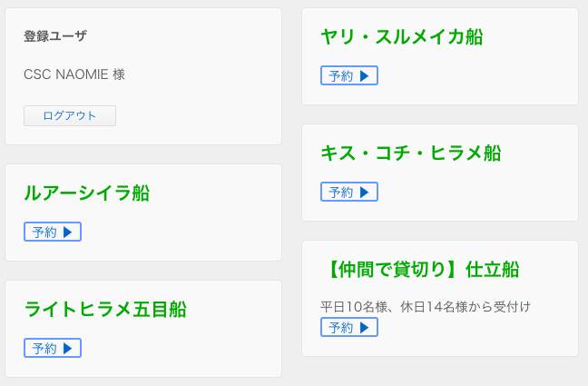Select the arrow icon beneath キス・コチ・ヒラメ船
Screen dimensions: 588x386
364,192
